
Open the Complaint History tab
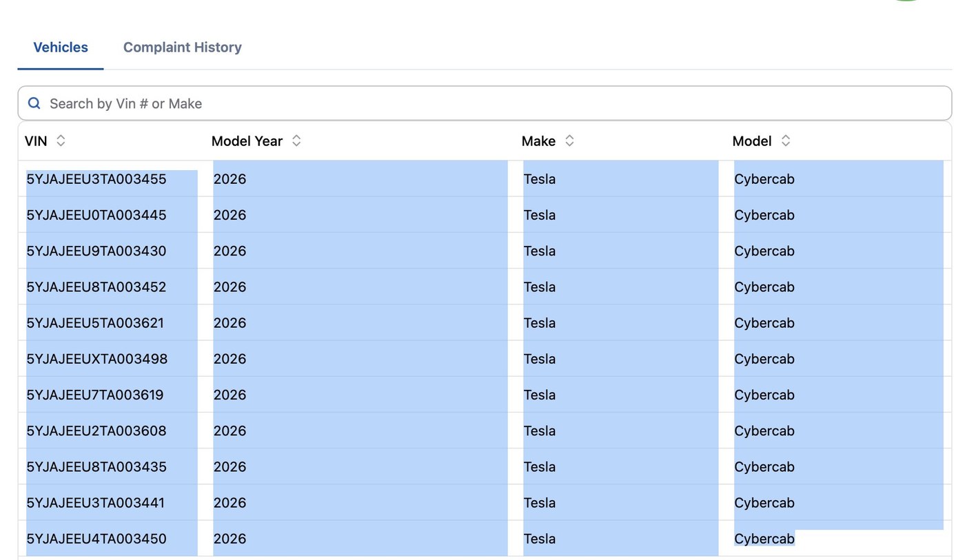point(182,48)
